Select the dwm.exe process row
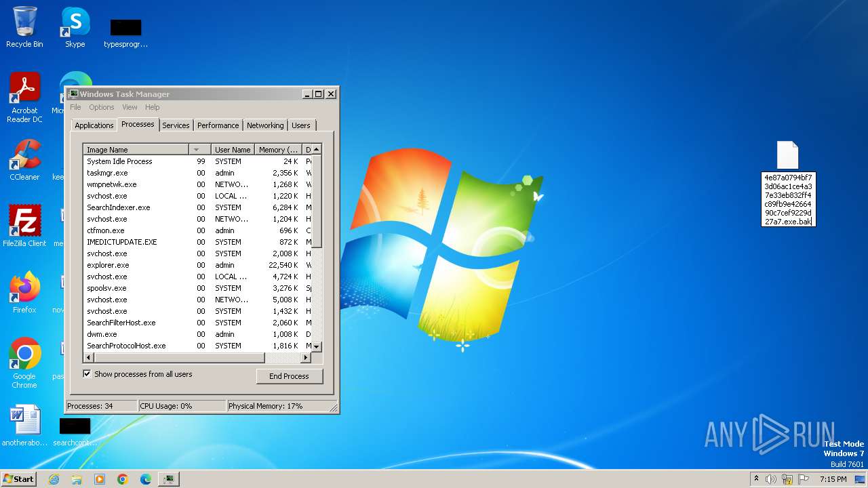Viewport: 868px width, 488px height. pyautogui.click(x=197, y=334)
